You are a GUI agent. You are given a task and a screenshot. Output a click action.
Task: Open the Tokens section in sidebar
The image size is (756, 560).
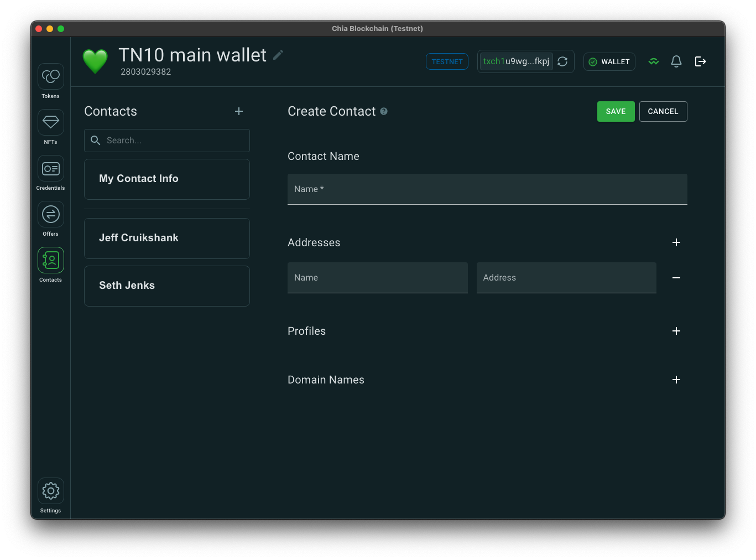click(50, 77)
